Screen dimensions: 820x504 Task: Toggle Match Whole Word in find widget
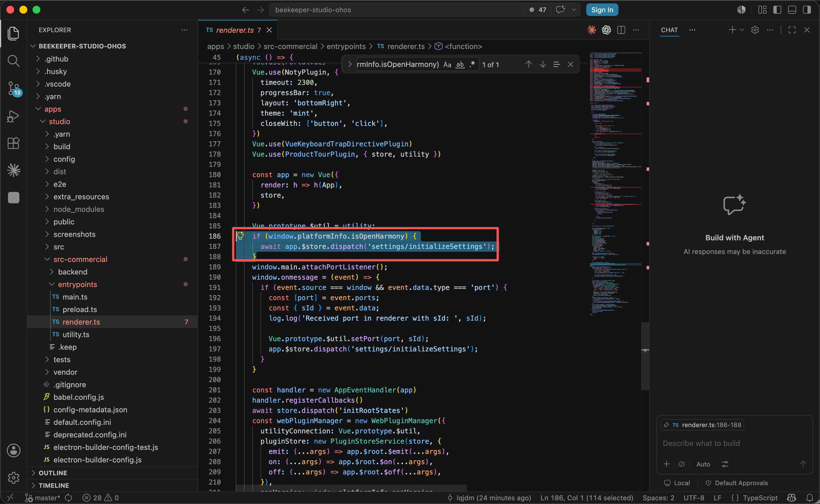[x=460, y=65]
